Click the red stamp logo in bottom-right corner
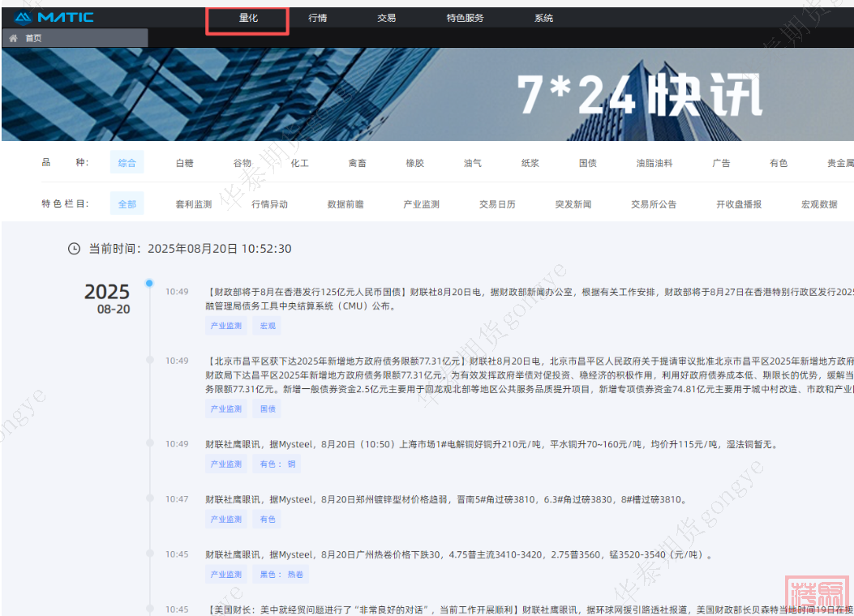The image size is (854, 616). (x=818, y=595)
